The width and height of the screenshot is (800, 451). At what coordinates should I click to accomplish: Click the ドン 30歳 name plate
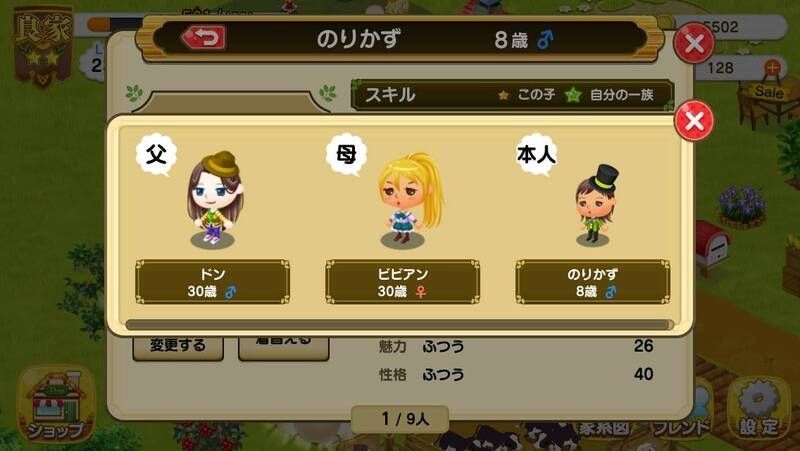point(212,282)
